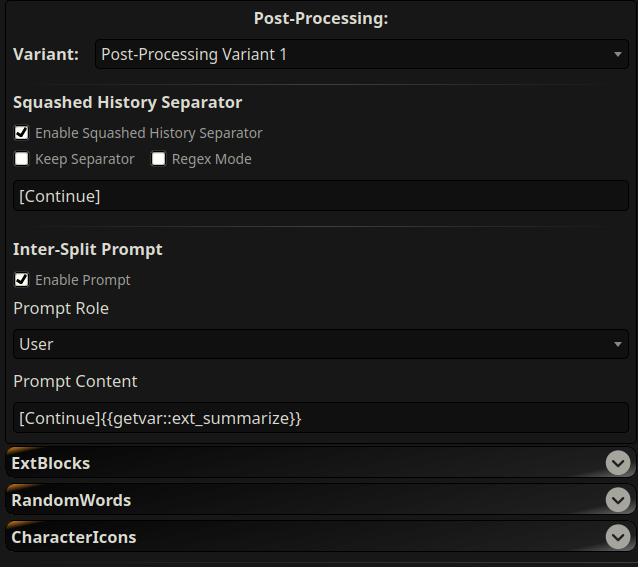
Task: Expand the RandomWords section header
Action: tap(300, 500)
